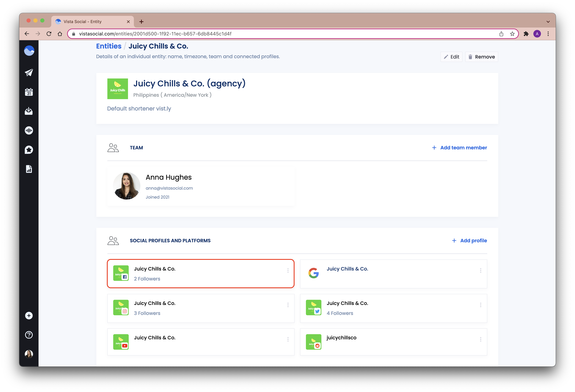Click the Remove entity button
The height and width of the screenshot is (392, 575).
481,57
